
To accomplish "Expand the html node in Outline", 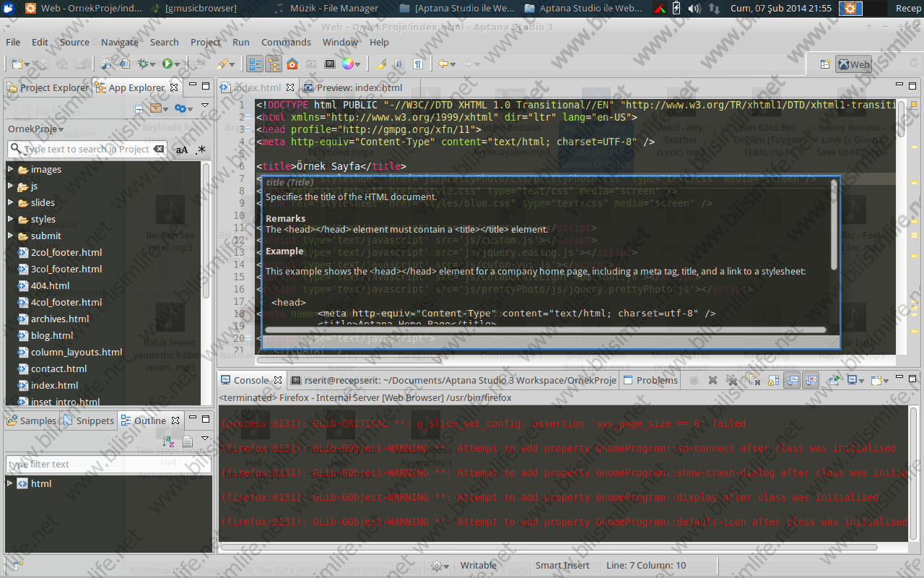I will click(x=10, y=483).
